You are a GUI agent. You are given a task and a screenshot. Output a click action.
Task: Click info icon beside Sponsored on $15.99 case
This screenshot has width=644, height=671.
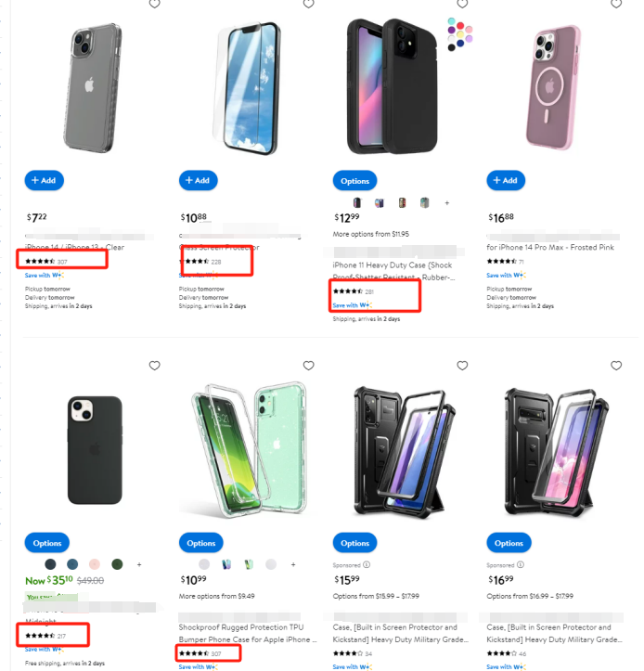[x=367, y=564]
